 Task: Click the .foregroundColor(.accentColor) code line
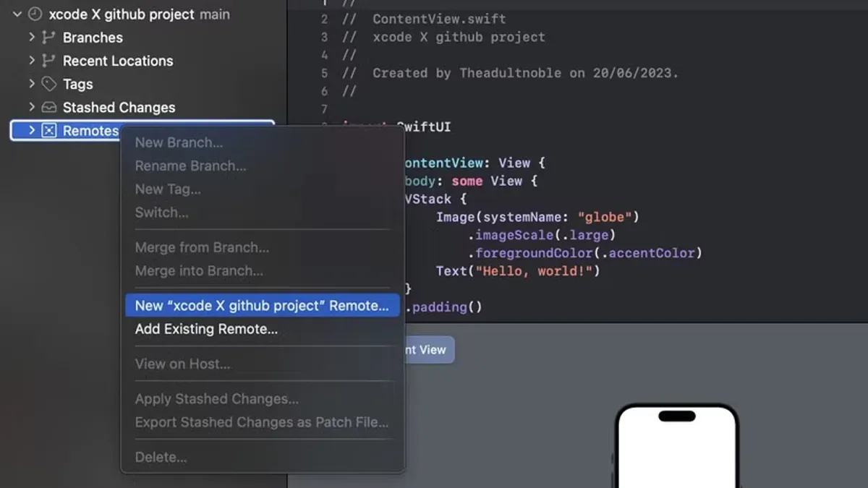585,253
